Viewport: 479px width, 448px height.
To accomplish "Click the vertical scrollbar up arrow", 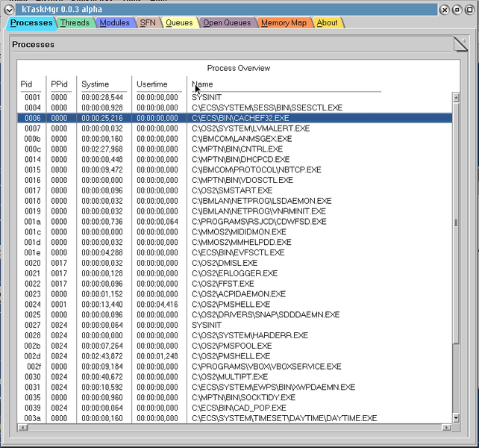I will [456, 98].
